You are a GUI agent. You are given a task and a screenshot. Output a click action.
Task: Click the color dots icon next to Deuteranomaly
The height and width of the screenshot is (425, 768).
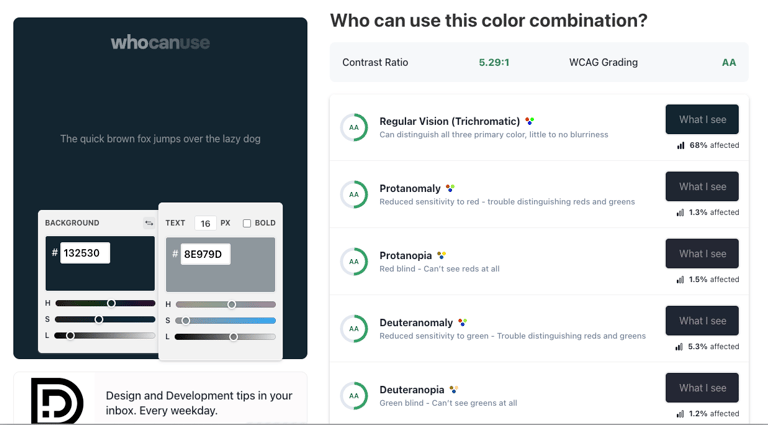[462, 322]
